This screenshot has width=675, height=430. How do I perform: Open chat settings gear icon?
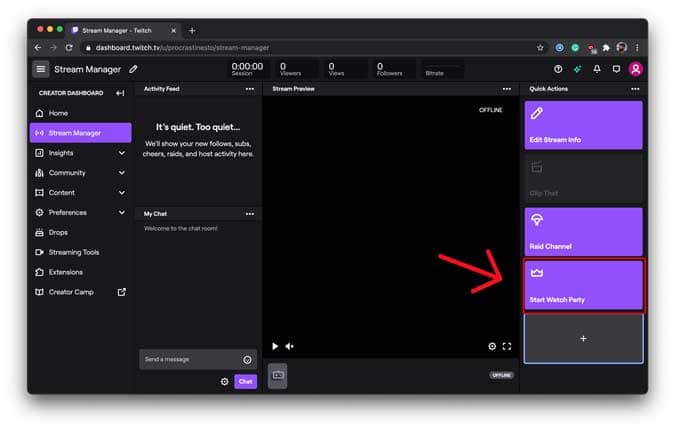pyautogui.click(x=224, y=381)
